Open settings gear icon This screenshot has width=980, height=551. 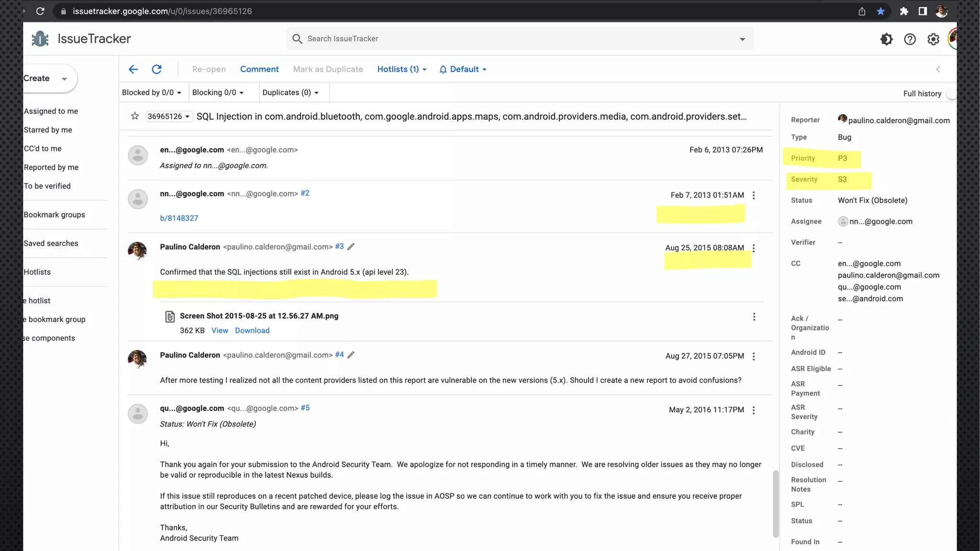(x=933, y=39)
